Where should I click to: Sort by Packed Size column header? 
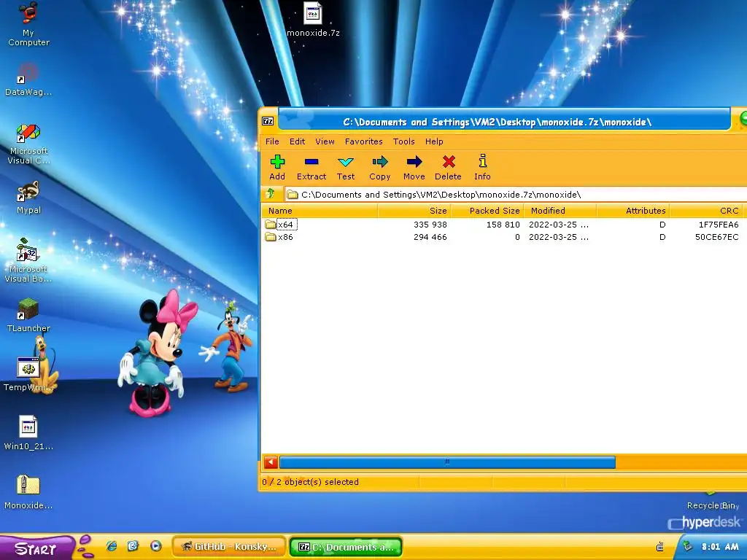pyautogui.click(x=487, y=211)
